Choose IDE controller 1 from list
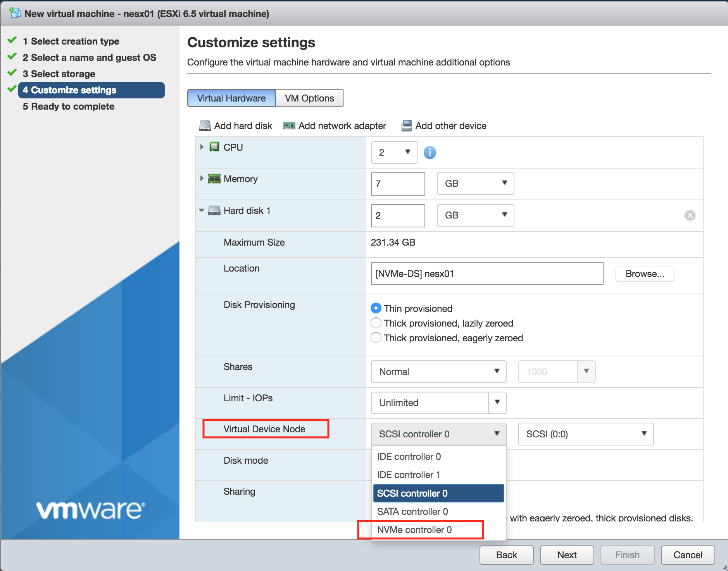 pos(438,475)
